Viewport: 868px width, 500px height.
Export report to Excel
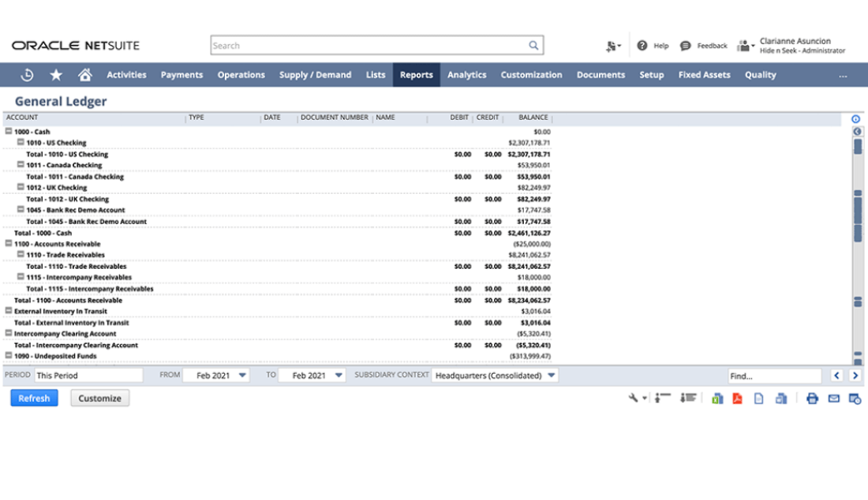pyautogui.click(x=717, y=398)
